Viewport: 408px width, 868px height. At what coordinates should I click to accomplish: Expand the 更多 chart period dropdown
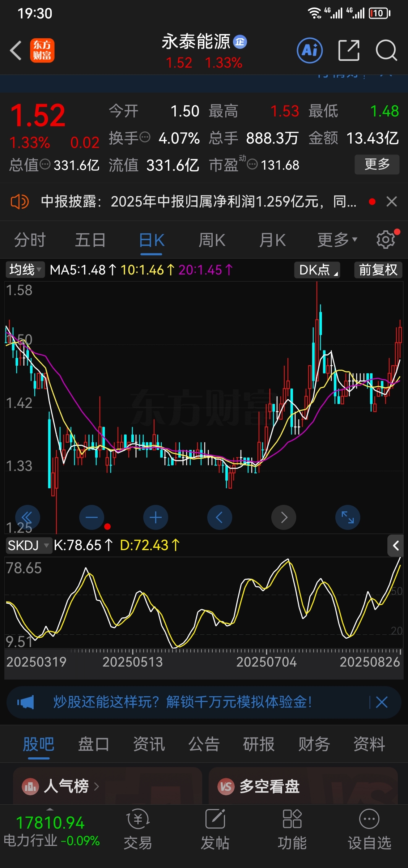pyautogui.click(x=337, y=240)
